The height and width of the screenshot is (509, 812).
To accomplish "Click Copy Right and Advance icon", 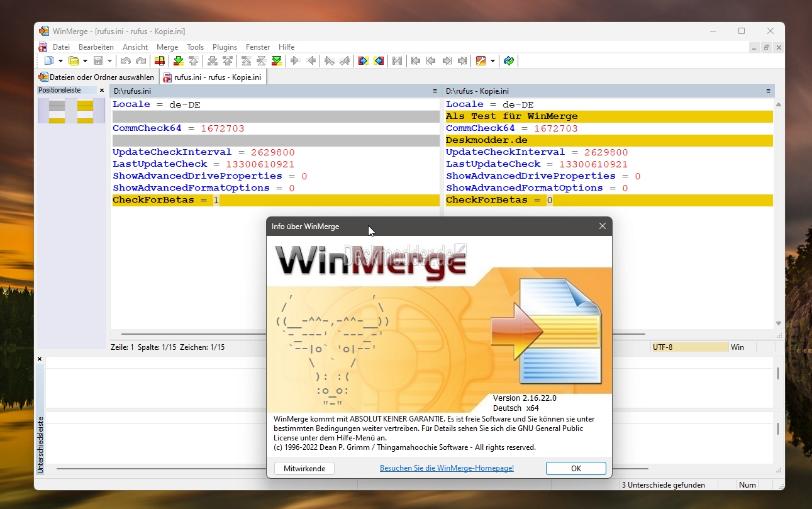I will (330, 61).
